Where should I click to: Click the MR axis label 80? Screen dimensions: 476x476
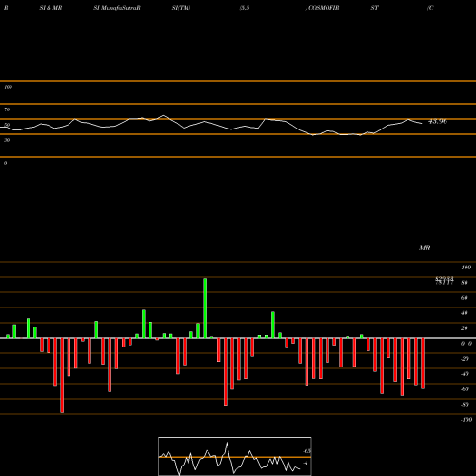click(464, 283)
